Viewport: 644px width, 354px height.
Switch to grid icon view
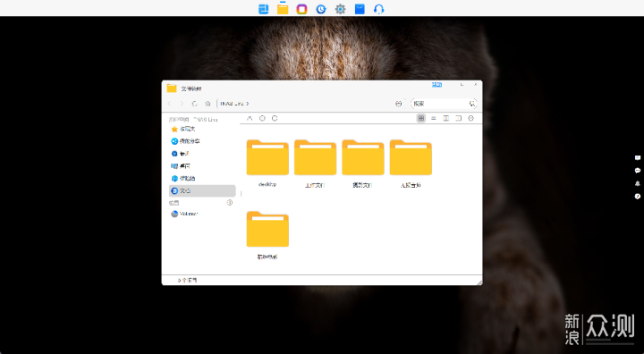(421, 118)
